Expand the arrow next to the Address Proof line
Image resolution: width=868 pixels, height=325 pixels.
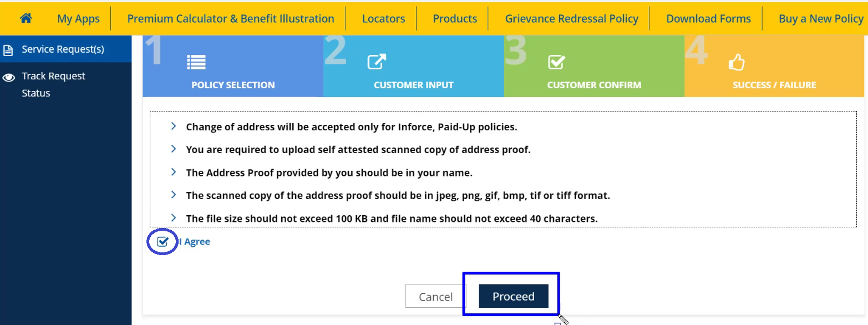173,172
